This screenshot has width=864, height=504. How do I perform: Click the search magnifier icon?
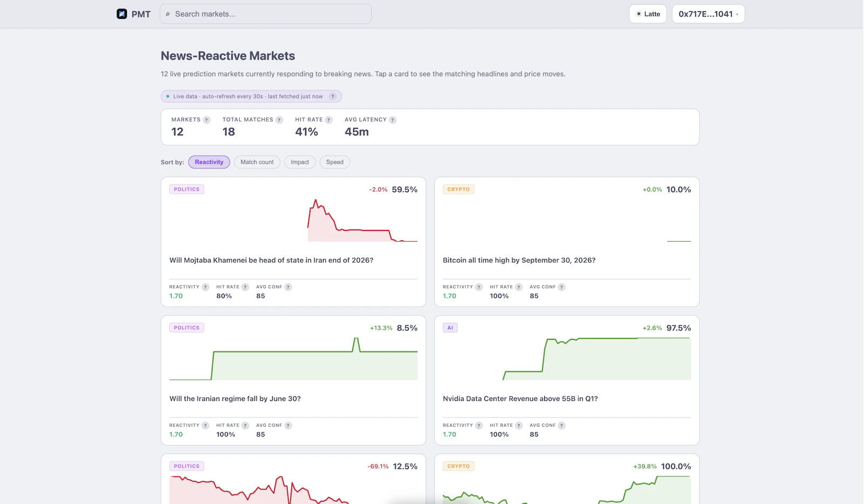(168, 14)
